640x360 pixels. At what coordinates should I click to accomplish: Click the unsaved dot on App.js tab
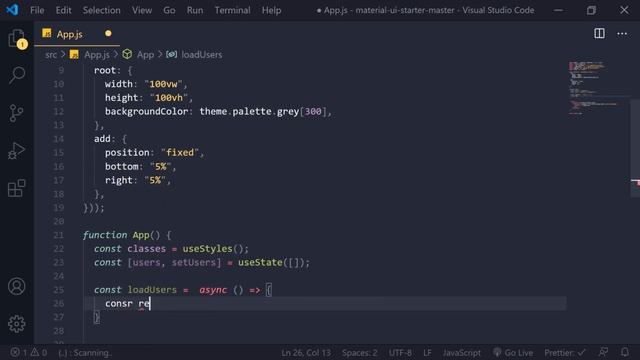pyautogui.click(x=108, y=33)
